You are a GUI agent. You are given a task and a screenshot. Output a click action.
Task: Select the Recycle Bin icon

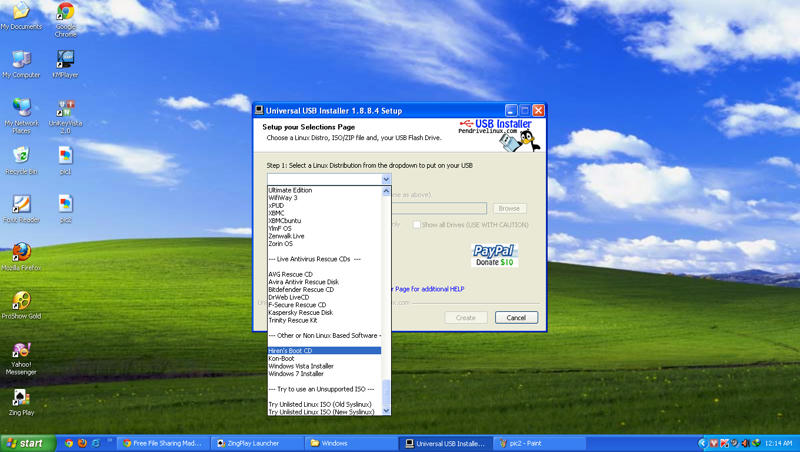21,161
